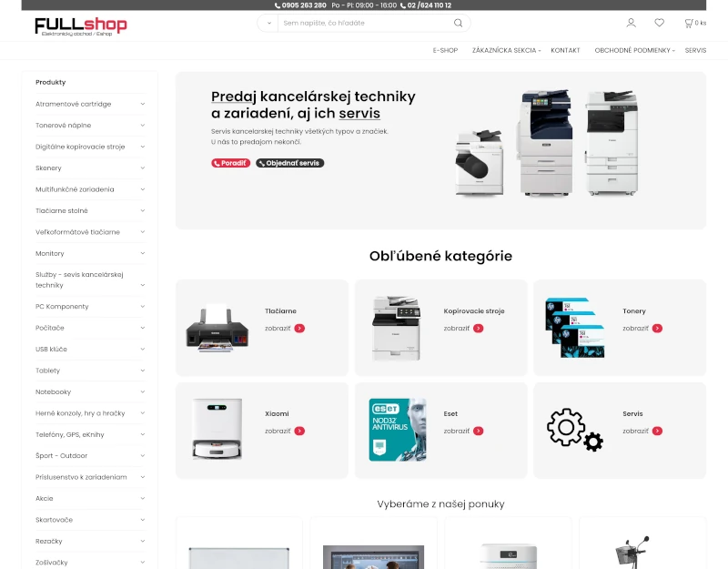Open Tablety category
728x569 pixels.
coord(48,371)
